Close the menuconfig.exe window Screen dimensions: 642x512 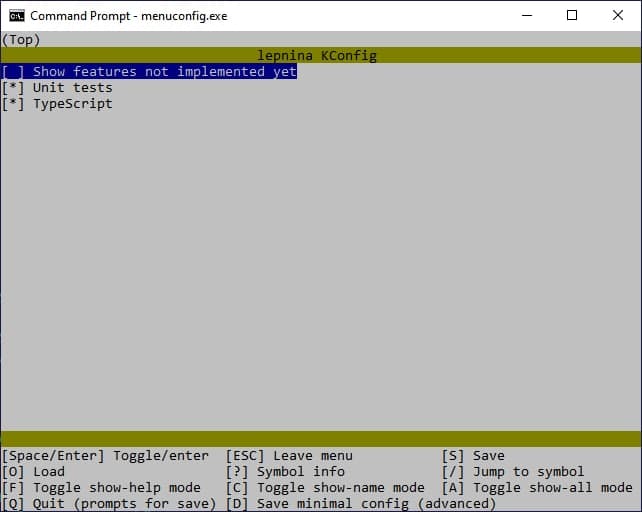coord(618,16)
